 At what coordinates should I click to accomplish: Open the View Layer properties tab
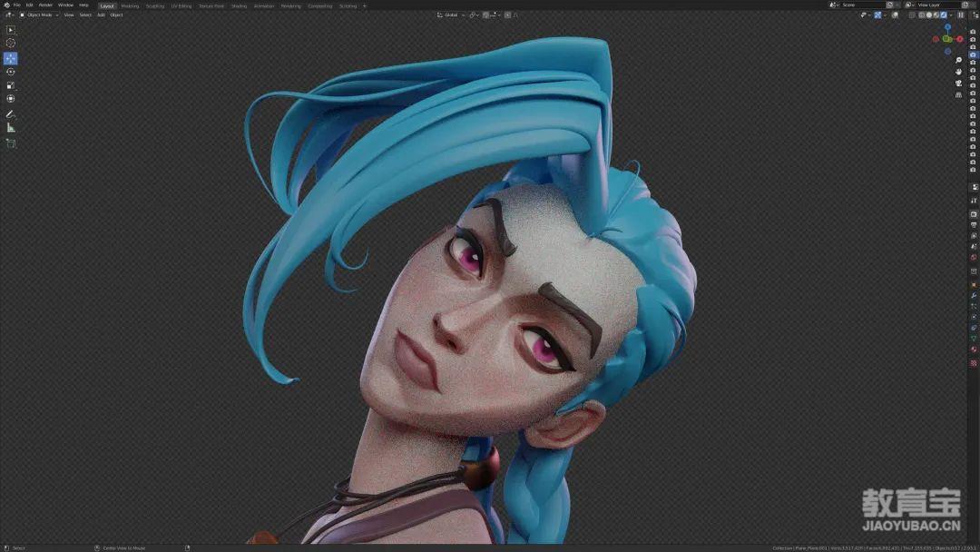[x=974, y=236]
